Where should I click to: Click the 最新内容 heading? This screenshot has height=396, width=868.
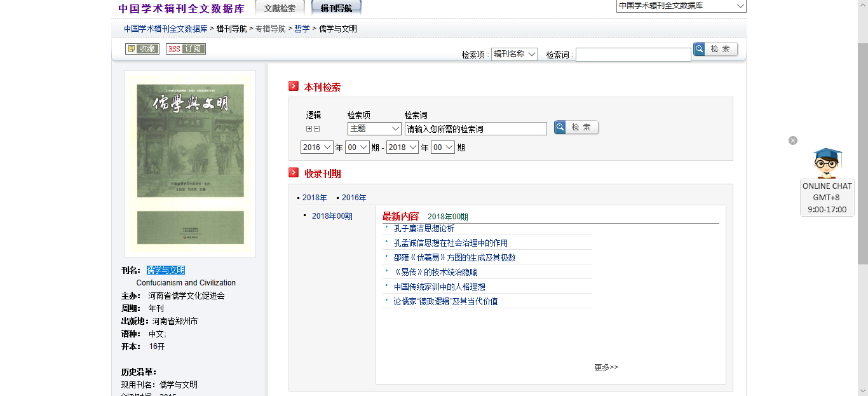[x=400, y=216]
